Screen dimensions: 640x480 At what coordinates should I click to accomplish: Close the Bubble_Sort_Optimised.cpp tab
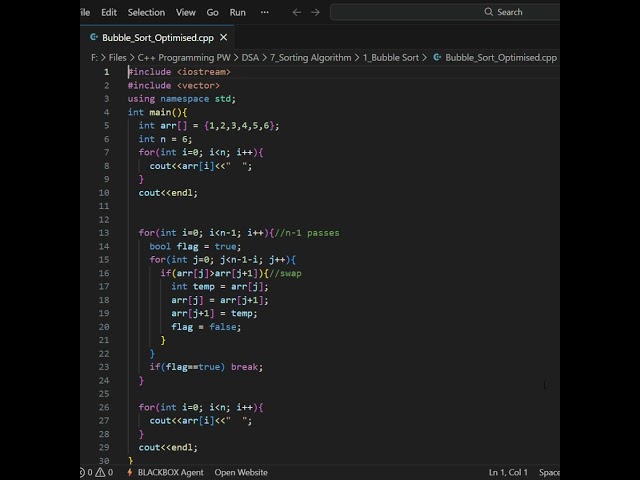tap(224, 38)
